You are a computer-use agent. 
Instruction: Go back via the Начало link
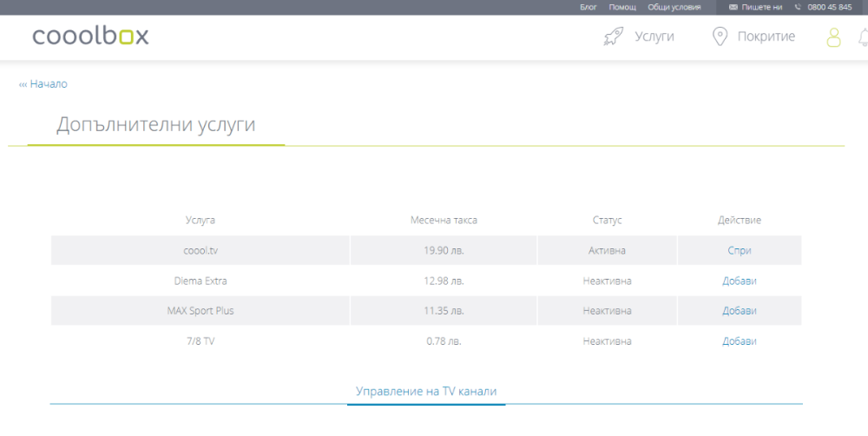point(43,84)
